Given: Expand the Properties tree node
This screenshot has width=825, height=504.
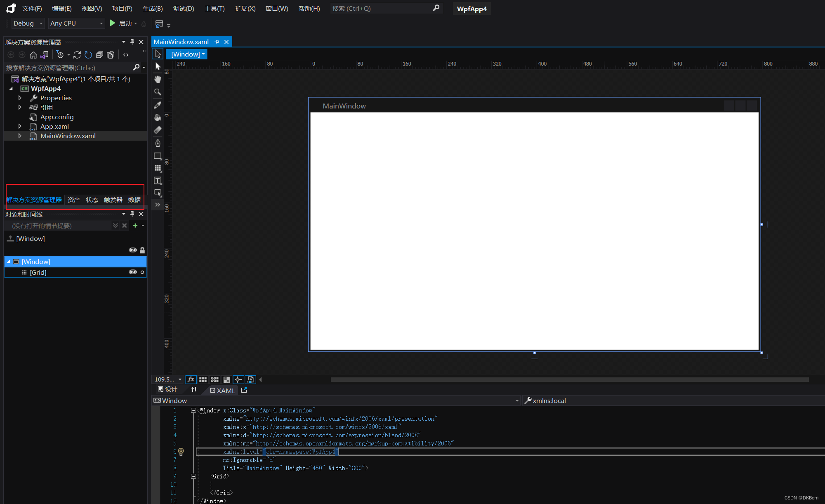Looking at the screenshot, I should (20, 98).
